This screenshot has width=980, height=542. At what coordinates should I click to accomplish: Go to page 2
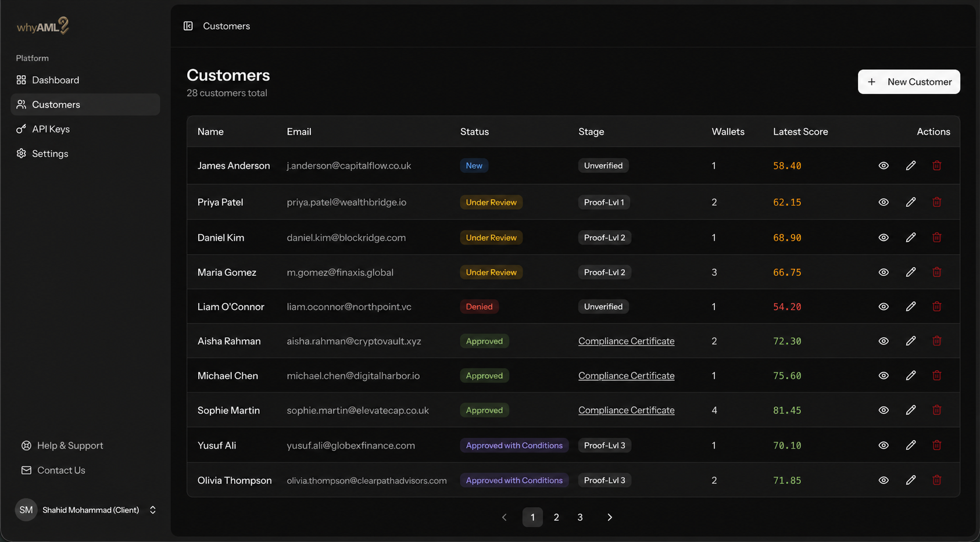point(556,517)
